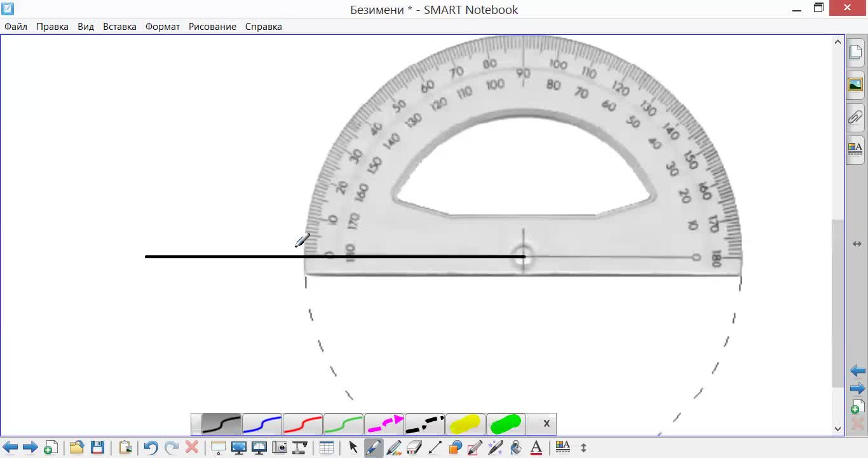Open the Файл menu
The image size is (868, 458).
(x=16, y=27)
